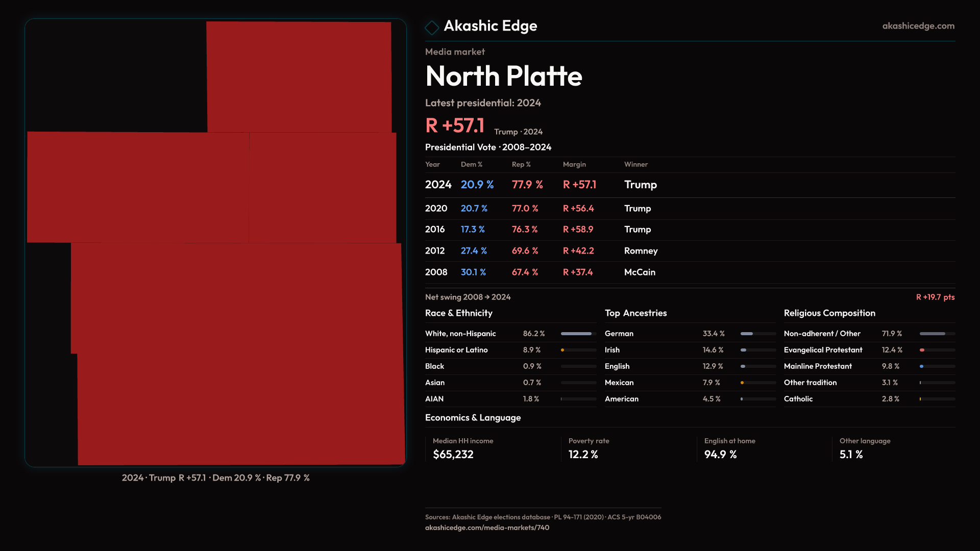
Task: Click the Margin column header
Action: [x=574, y=164]
